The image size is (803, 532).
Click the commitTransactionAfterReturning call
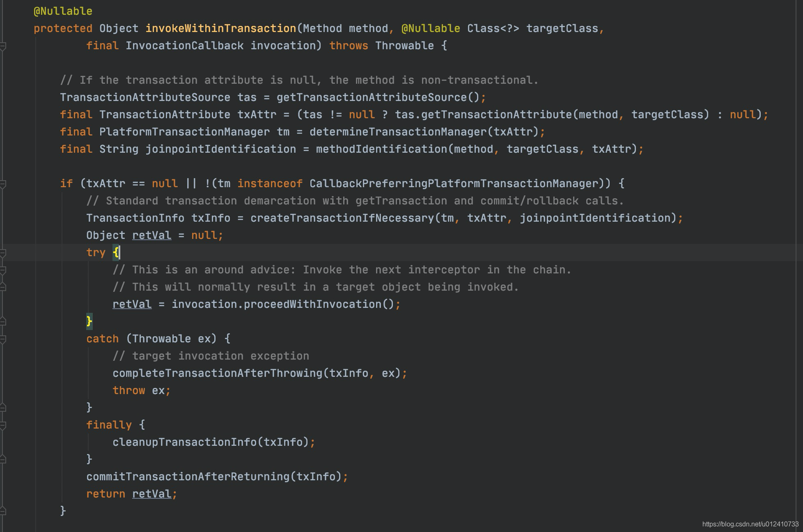click(x=188, y=477)
